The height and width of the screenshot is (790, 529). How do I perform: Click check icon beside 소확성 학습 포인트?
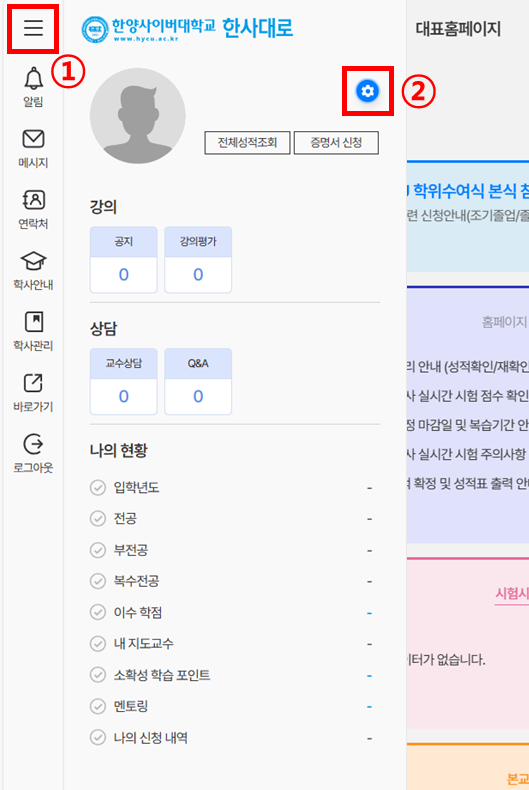pos(98,675)
